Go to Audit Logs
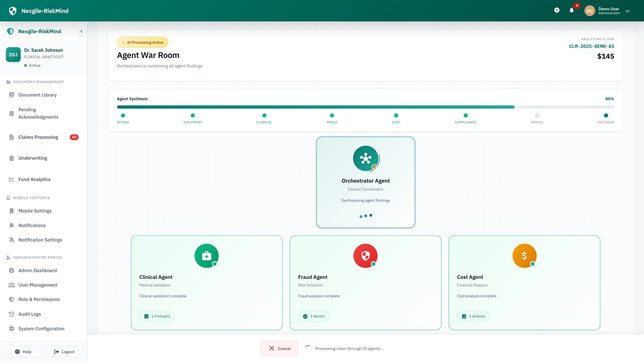 coord(30,314)
